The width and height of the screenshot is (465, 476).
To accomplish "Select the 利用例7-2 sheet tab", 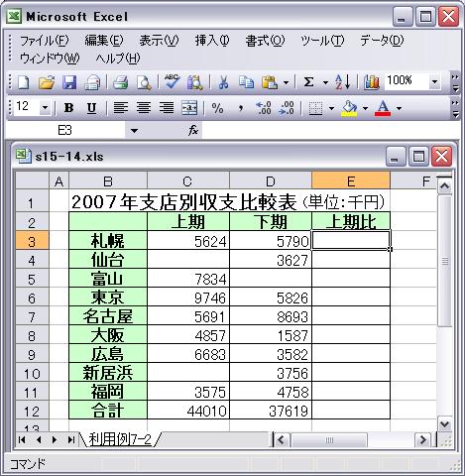I will click(120, 439).
